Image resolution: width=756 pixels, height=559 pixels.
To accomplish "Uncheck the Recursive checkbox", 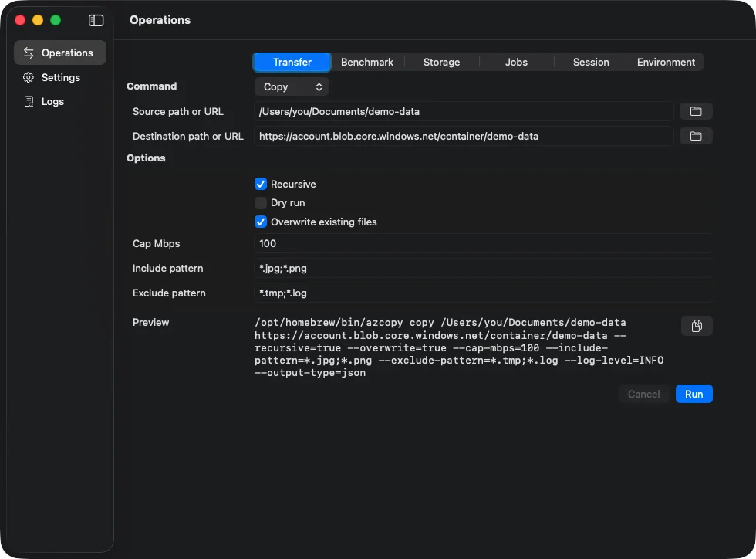I will (261, 184).
